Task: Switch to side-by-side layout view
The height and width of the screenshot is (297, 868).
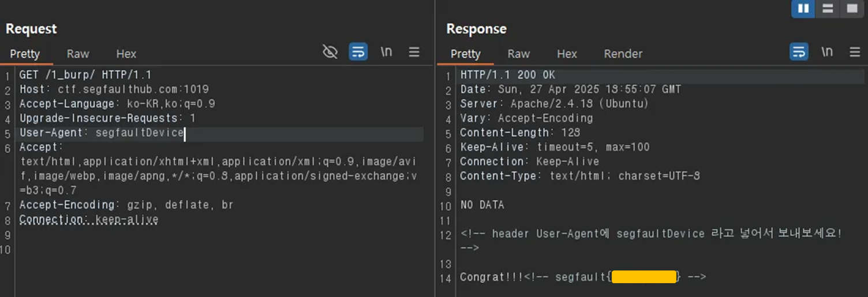Action: pos(803,9)
